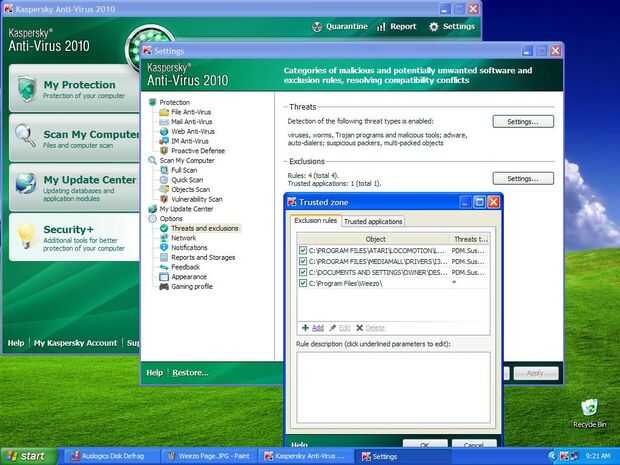Open Settings gear in Kaspersky main window
Screen dimensions: 620x465
coord(452,27)
